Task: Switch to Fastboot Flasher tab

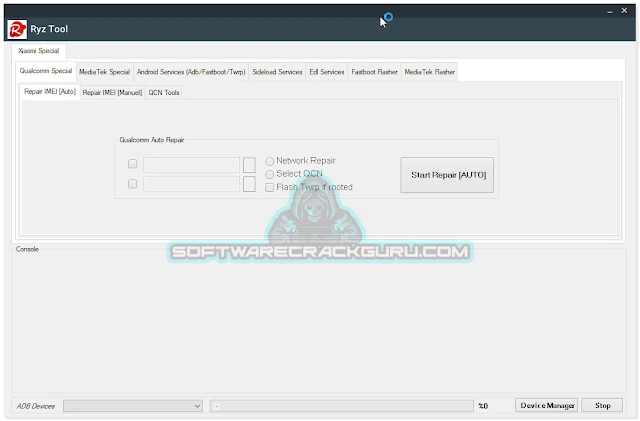Action: coord(374,72)
